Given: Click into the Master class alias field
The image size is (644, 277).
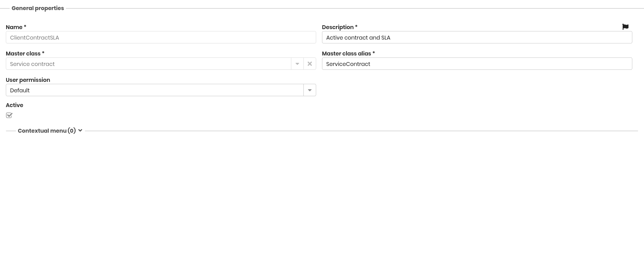Looking at the screenshot, I should click(x=476, y=64).
